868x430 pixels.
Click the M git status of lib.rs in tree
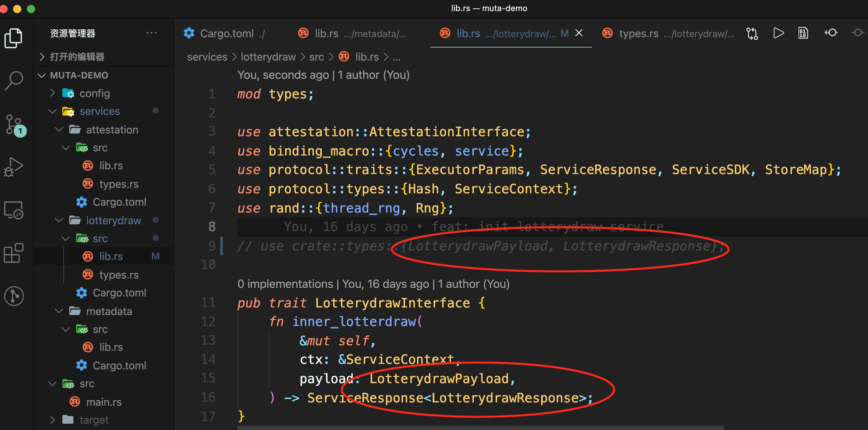pyautogui.click(x=155, y=257)
